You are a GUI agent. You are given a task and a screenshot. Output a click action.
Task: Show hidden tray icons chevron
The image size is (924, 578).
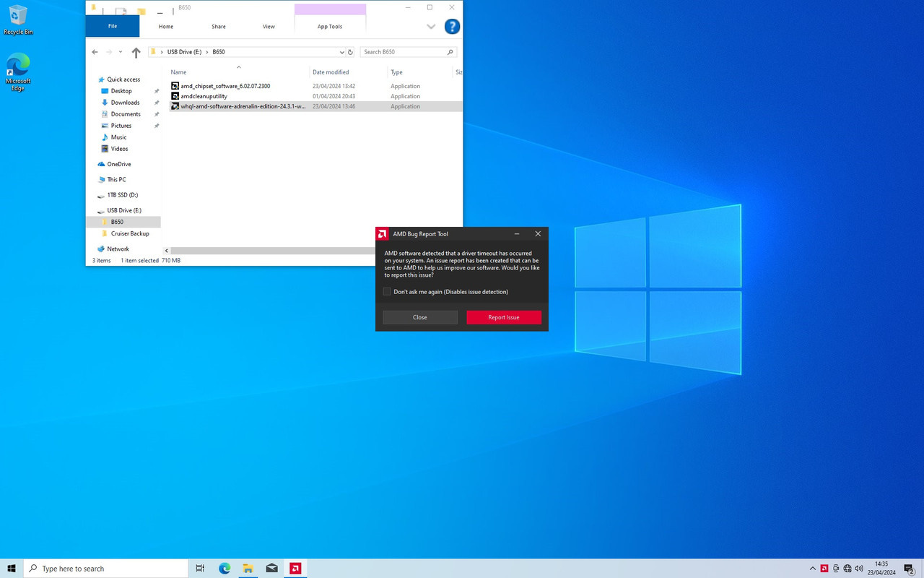813,569
